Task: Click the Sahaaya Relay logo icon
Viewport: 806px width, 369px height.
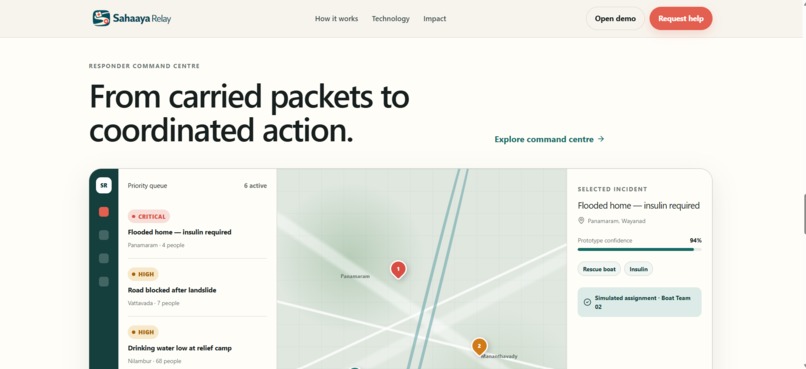Action: (x=101, y=18)
